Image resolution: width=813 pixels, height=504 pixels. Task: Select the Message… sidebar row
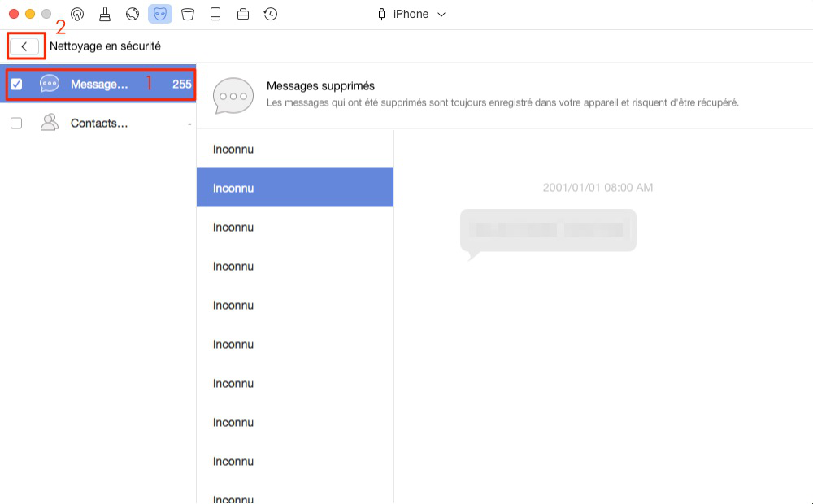(98, 84)
